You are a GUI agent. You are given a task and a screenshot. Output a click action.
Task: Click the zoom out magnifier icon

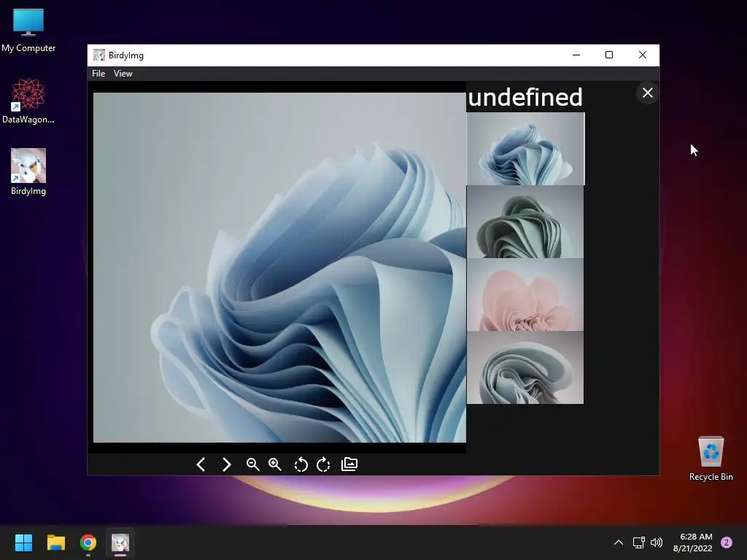[x=252, y=464]
